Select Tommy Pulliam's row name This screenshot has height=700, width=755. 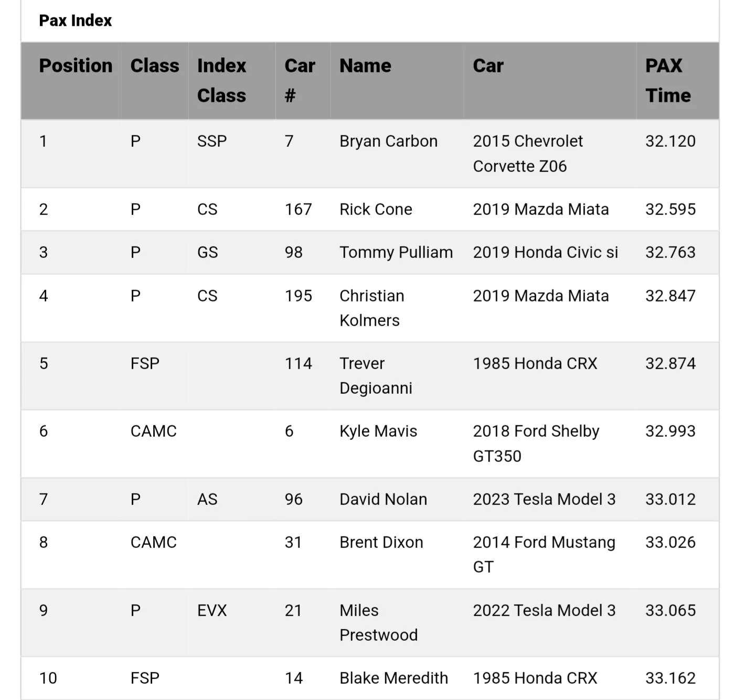396,252
